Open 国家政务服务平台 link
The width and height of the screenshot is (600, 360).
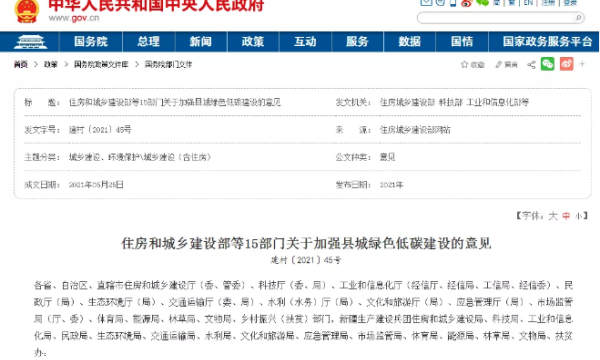point(547,42)
